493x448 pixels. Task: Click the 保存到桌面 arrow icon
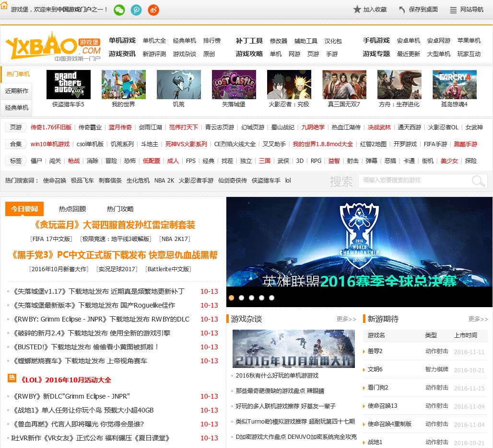[402, 10]
